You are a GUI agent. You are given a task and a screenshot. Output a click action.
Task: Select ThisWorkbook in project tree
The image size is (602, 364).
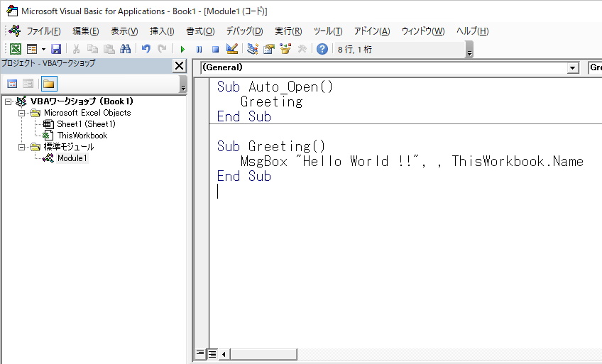pyautogui.click(x=82, y=136)
